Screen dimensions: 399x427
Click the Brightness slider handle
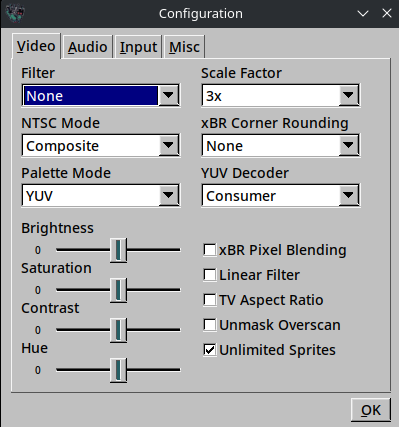click(118, 250)
